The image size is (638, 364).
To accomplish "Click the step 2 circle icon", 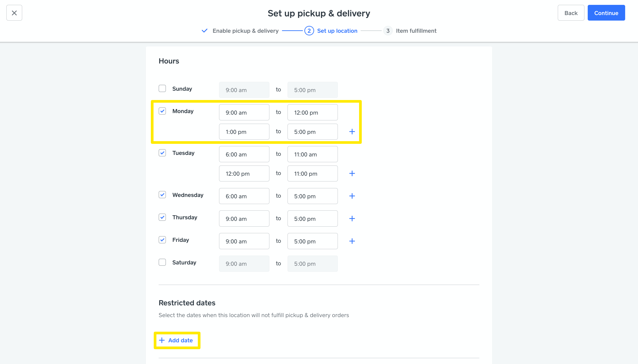I will [309, 31].
